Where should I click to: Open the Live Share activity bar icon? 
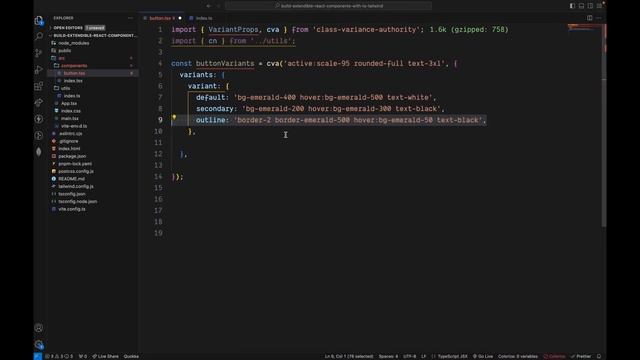click(39, 102)
